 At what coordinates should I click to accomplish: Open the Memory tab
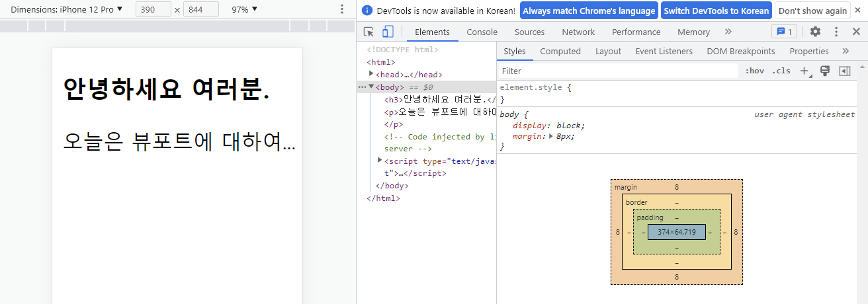coord(693,32)
